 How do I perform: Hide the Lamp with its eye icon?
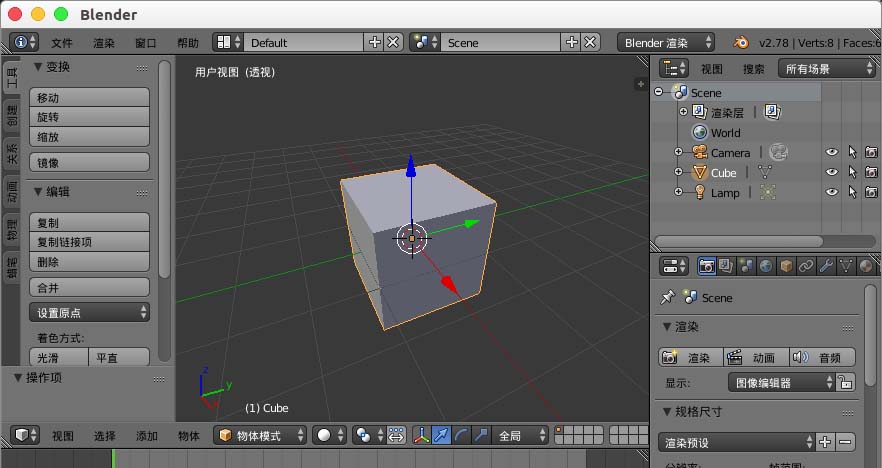(831, 192)
